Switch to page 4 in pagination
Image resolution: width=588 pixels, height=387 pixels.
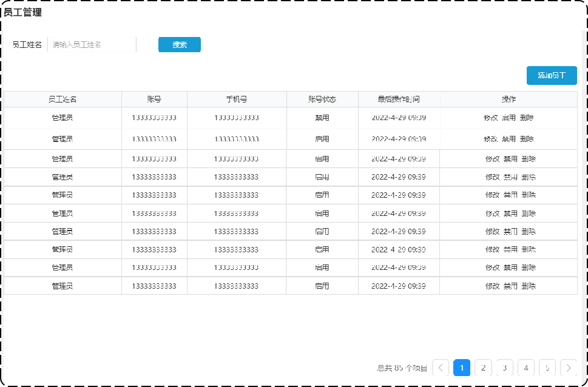[525, 368]
